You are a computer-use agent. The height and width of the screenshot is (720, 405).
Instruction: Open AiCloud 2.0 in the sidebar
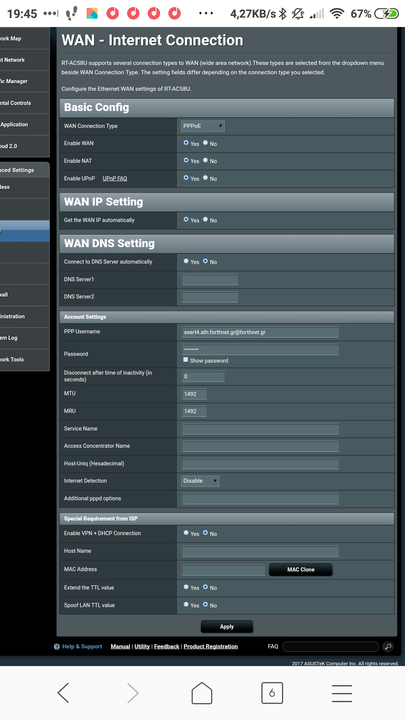pyautogui.click(x=24, y=146)
